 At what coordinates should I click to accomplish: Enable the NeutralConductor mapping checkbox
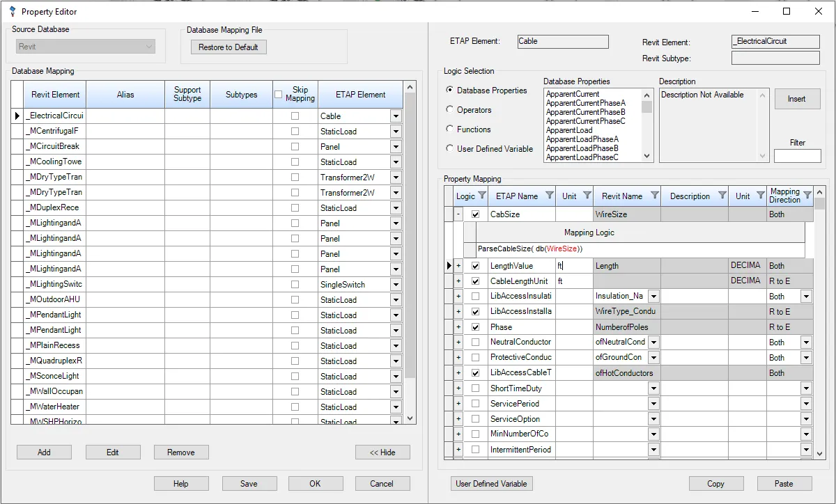pos(475,342)
